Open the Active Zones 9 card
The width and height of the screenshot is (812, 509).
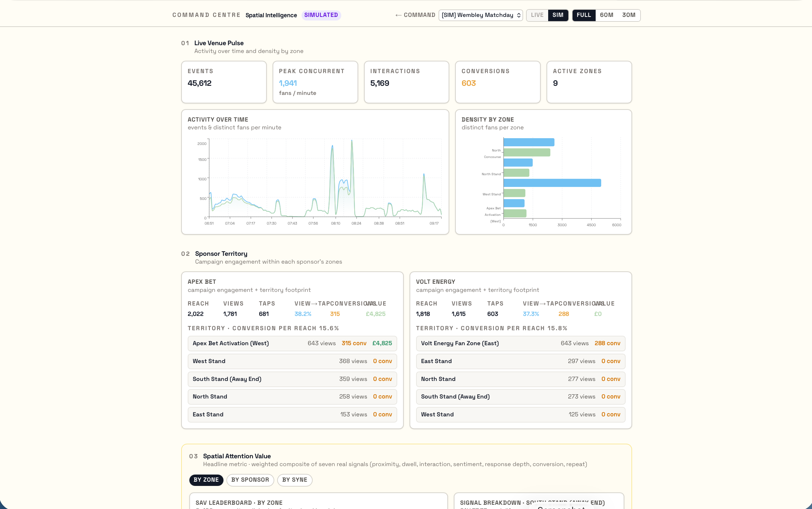(x=589, y=82)
